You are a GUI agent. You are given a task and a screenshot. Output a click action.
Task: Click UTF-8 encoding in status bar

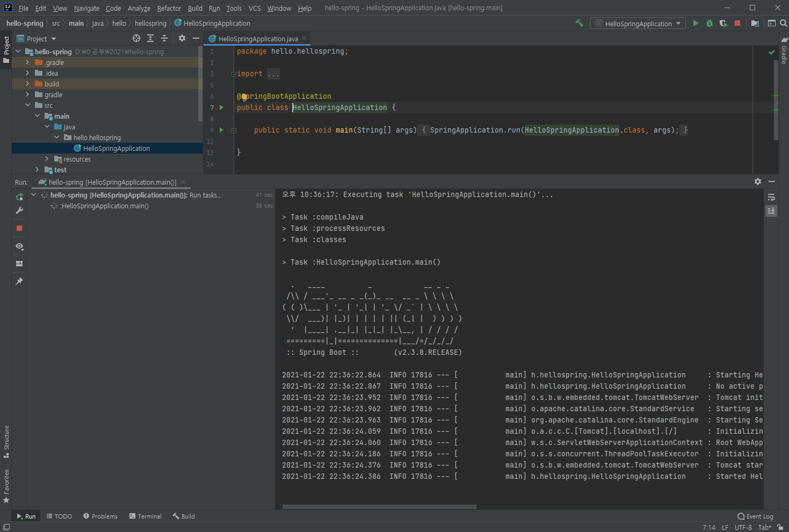tap(743, 527)
